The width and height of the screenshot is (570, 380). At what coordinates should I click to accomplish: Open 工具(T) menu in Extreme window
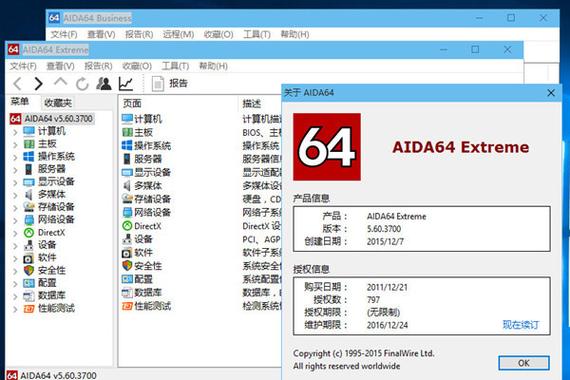[176, 66]
